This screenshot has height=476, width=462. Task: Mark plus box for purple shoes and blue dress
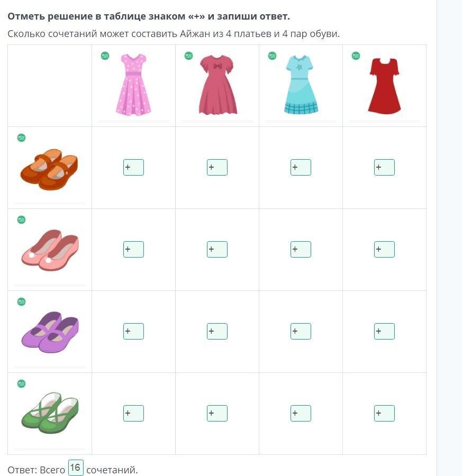point(301,331)
